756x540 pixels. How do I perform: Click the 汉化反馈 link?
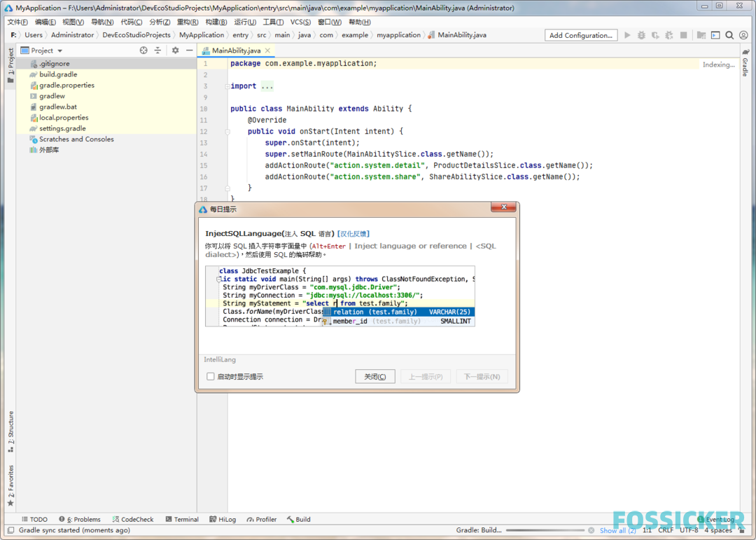[353, 233]
